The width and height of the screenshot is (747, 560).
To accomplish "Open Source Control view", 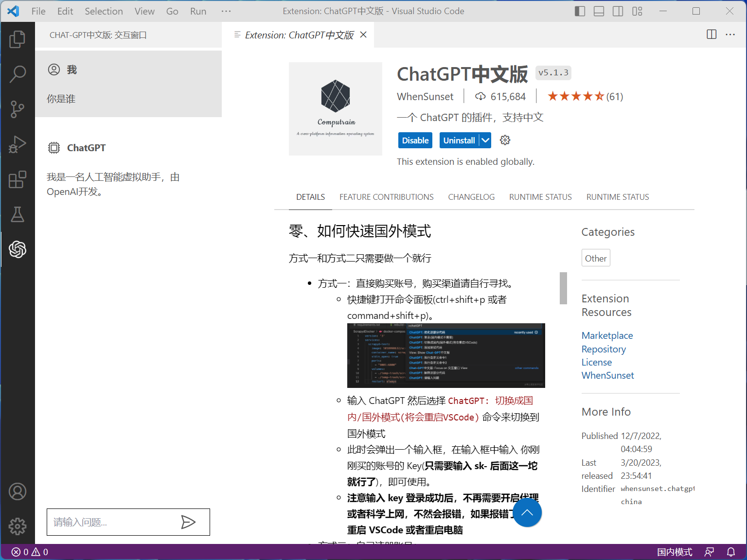I will click(18, 109).
